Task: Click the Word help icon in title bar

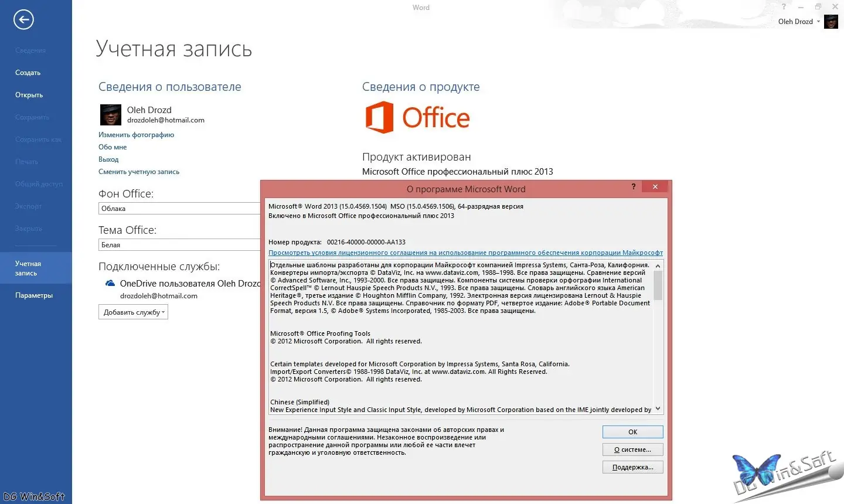Action: tap(784, 6)
